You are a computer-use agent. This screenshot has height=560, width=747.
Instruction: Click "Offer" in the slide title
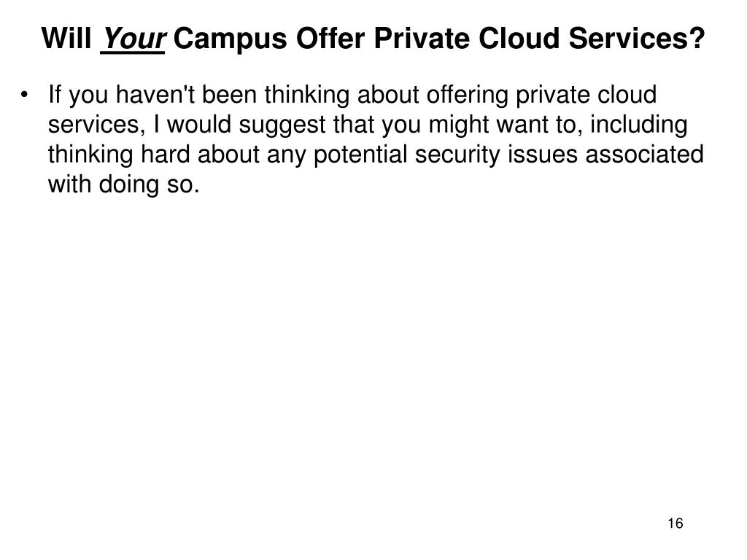coord(330,38)
